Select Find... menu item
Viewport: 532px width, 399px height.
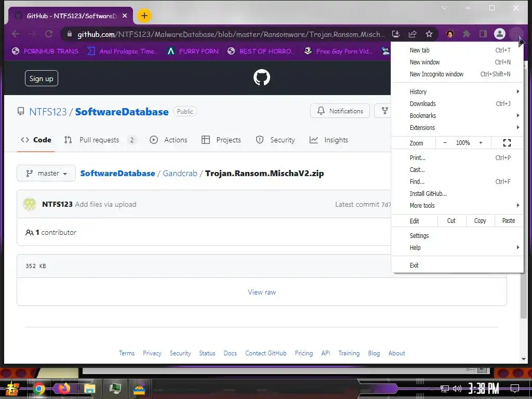(457, 181)
